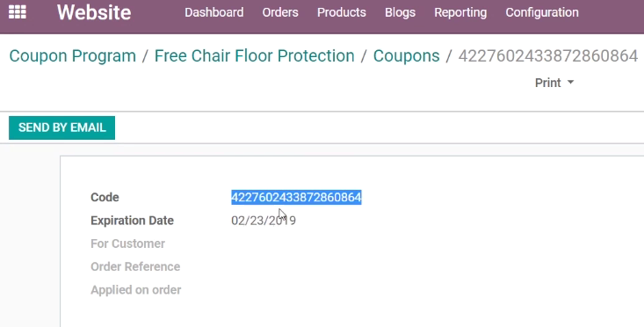Screen dimensions: 644x327
Task: Open the Configuration menu
Action: [542, 12]
